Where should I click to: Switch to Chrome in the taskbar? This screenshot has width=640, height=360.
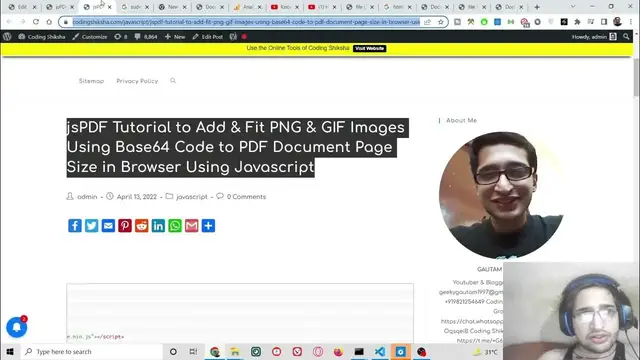pos(215,351)
